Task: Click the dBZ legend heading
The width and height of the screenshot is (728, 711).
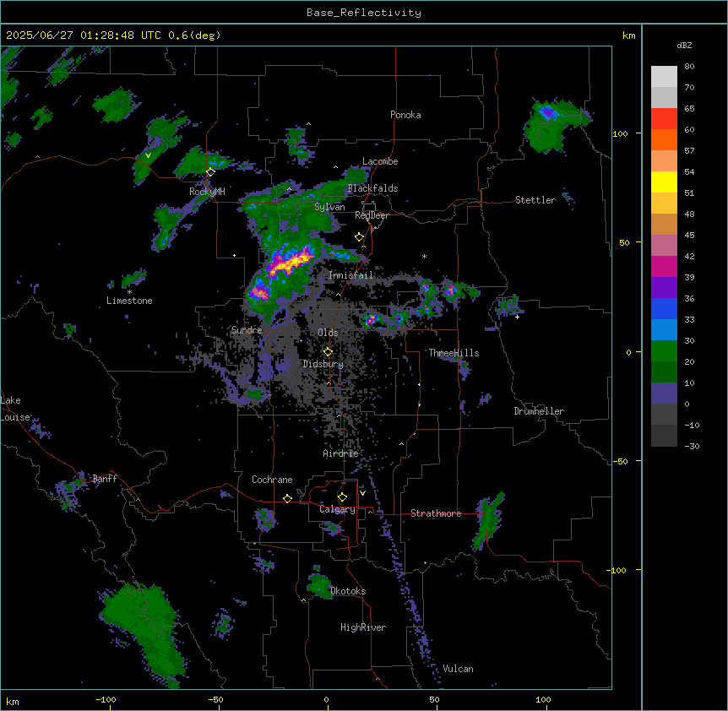Action: (x=684, y=46)
